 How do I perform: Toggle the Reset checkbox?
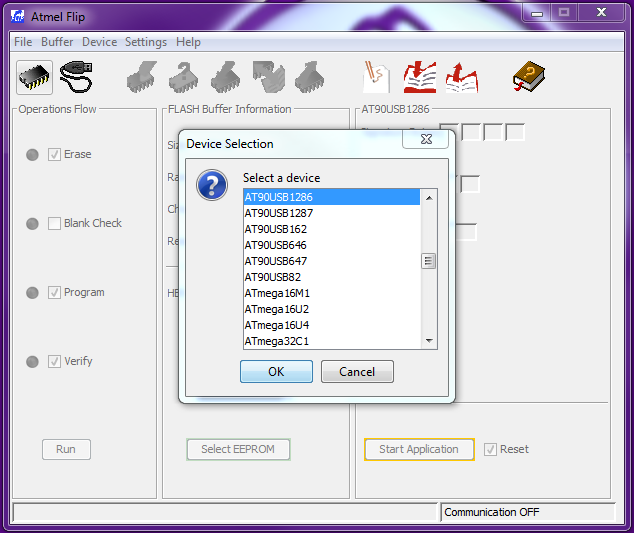coord(490,449)
